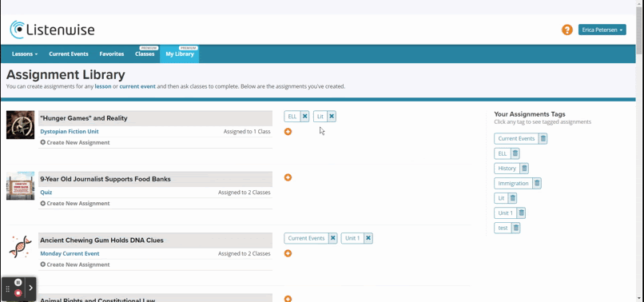Viewport: 644px width, 302px height.
Task: Open 9-Year Old Journalist Supports Food Banks
Action: (x=105, y=179)
